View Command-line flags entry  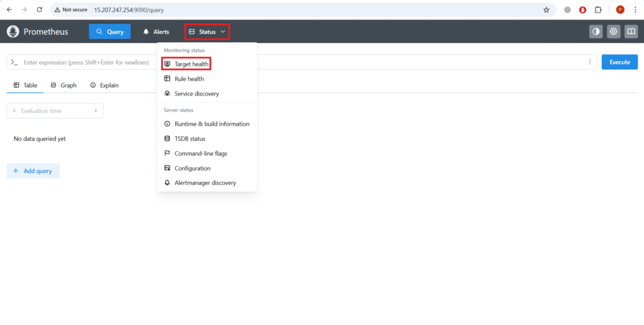click(x=207, y=154)
